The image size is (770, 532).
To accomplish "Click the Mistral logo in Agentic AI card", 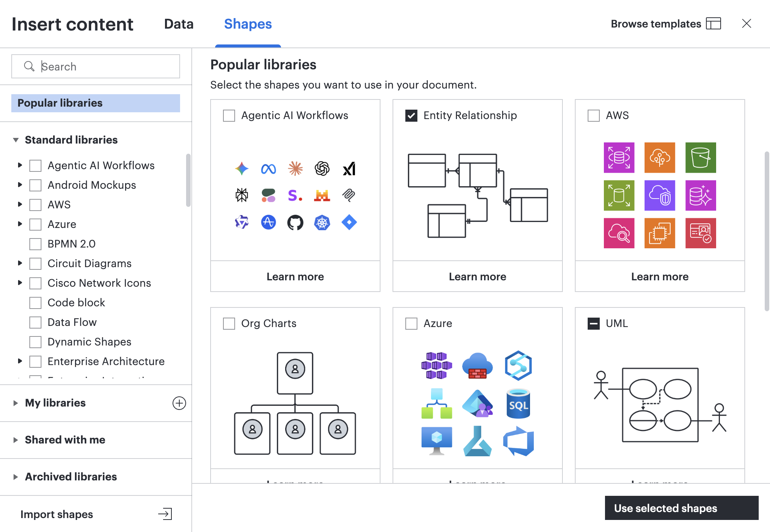I will click(322, 196).
